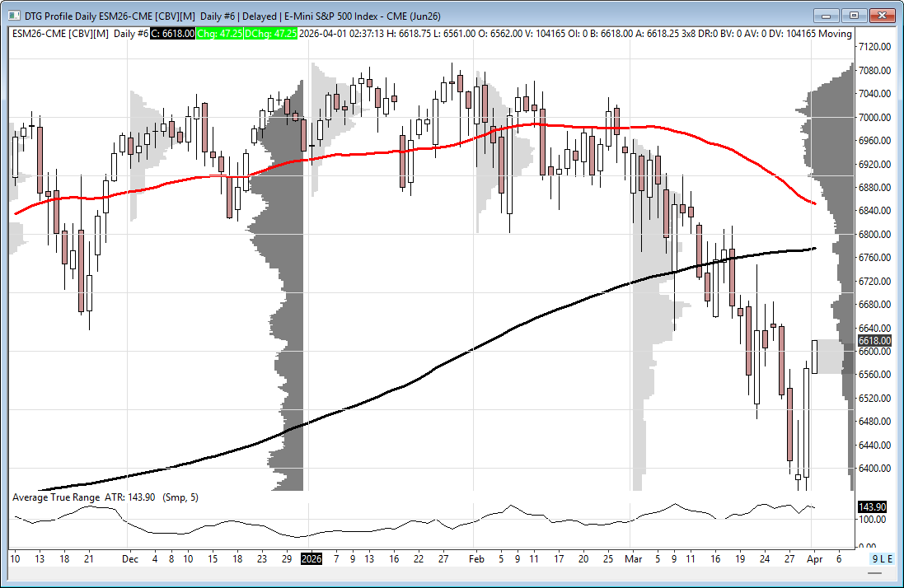Viewport: 904px width, 588px height.
Task: Click the highlighted 2026 year marker on time axis
Action: (x=311, y=558)
